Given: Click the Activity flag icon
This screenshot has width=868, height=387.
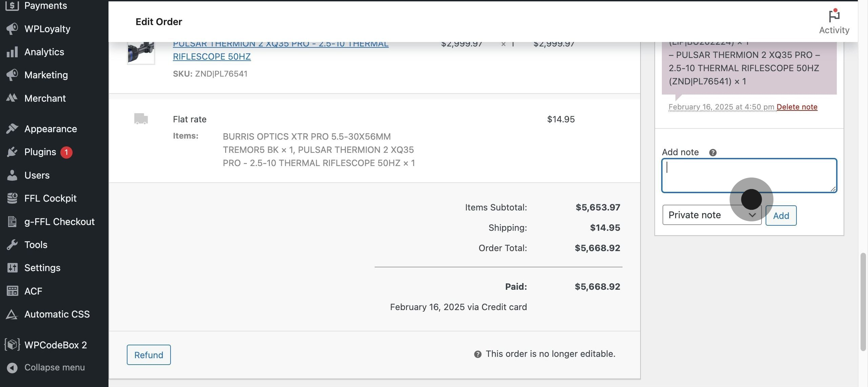Looking at the screenshot, I should (834, 16).
